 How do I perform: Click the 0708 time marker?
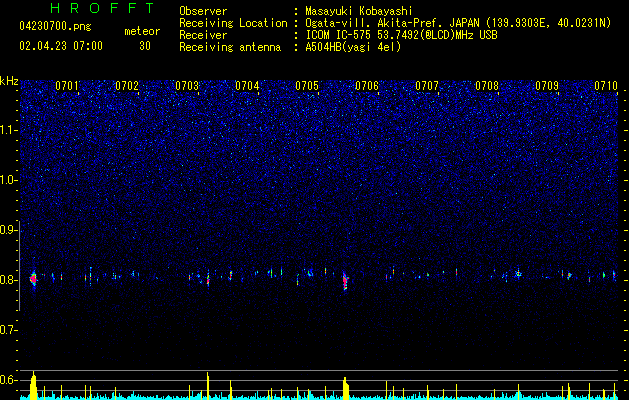pyautogui.click(x=487, y=86)
